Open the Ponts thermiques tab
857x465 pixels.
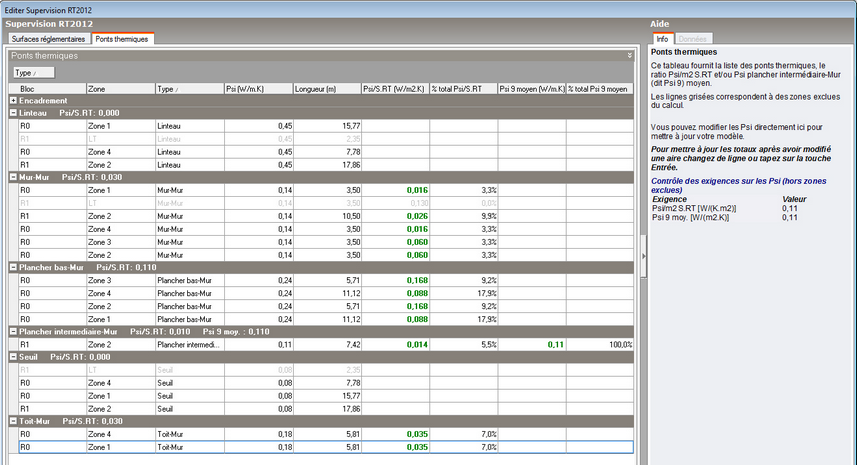pyautogui.click(x=122, y=38)
